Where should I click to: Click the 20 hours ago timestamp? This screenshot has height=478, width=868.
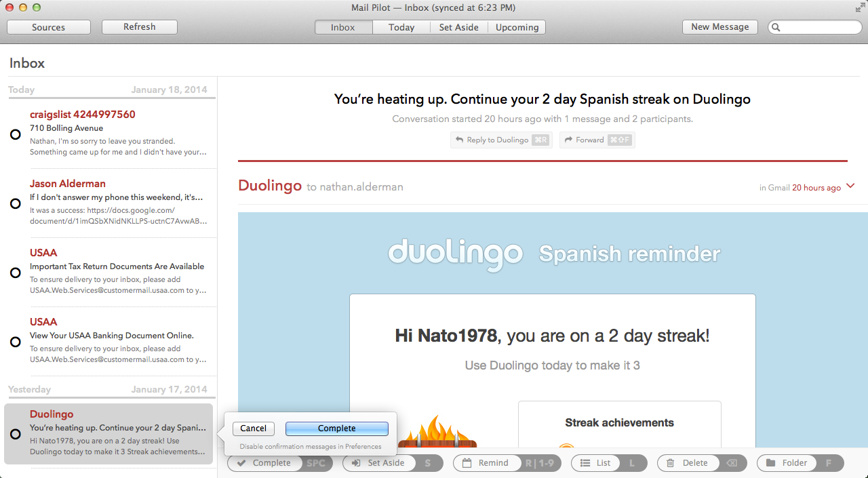click(816, 188)
